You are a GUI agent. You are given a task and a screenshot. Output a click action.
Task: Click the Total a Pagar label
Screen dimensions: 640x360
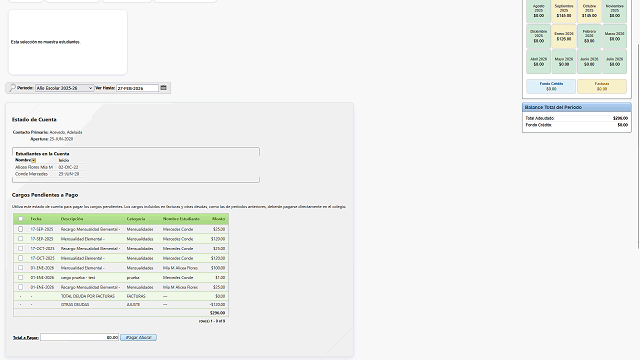click(x=26, y=338)
